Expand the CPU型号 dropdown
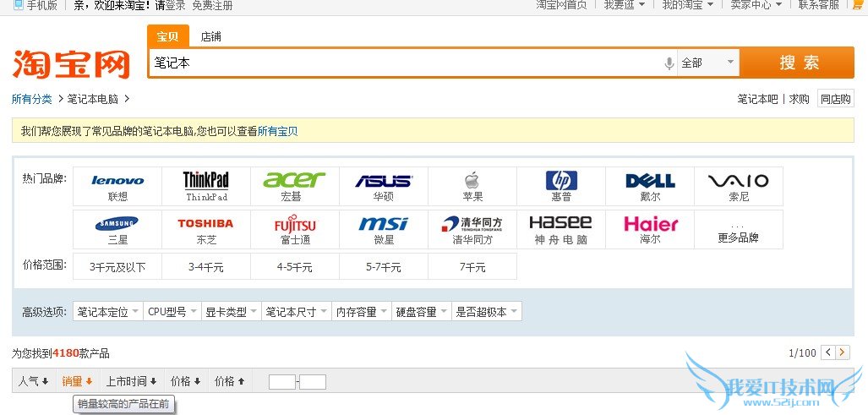Screen dimensions: 868x415 (x=172, y=312)
